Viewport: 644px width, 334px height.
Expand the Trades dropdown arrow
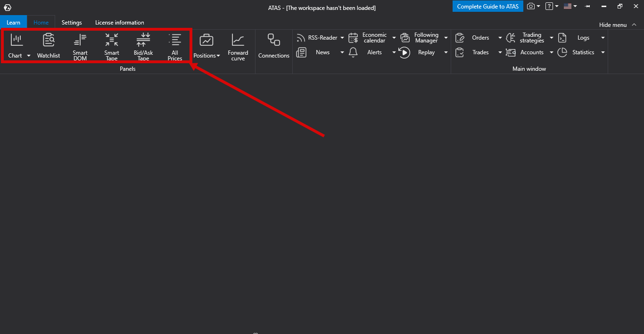[x=500, y=52]
